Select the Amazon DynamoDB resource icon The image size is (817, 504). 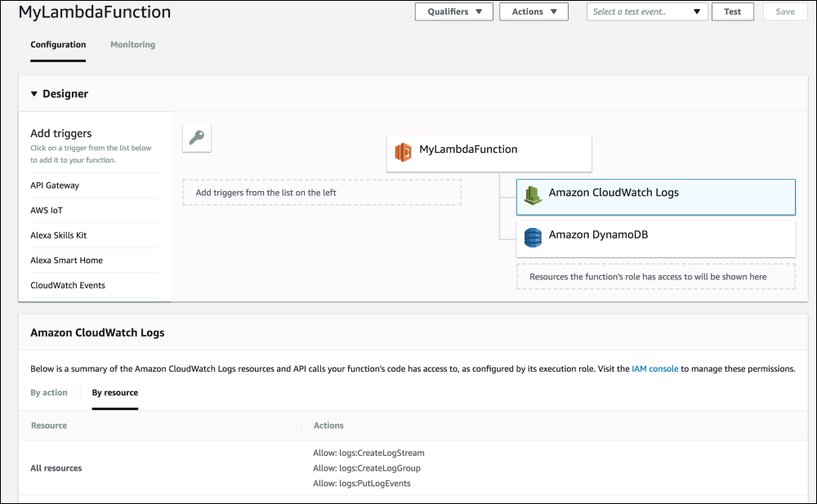pyautogui.click(x=534, y=237)
